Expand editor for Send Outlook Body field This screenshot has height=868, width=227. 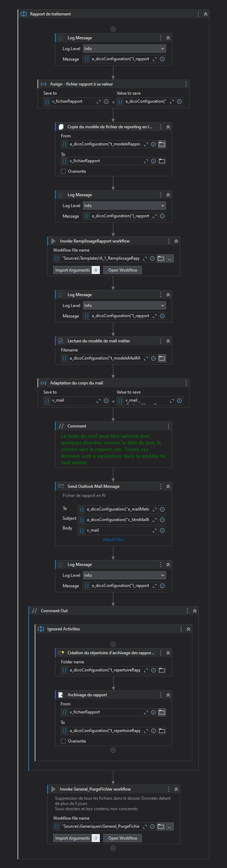[x=154, y=531]
